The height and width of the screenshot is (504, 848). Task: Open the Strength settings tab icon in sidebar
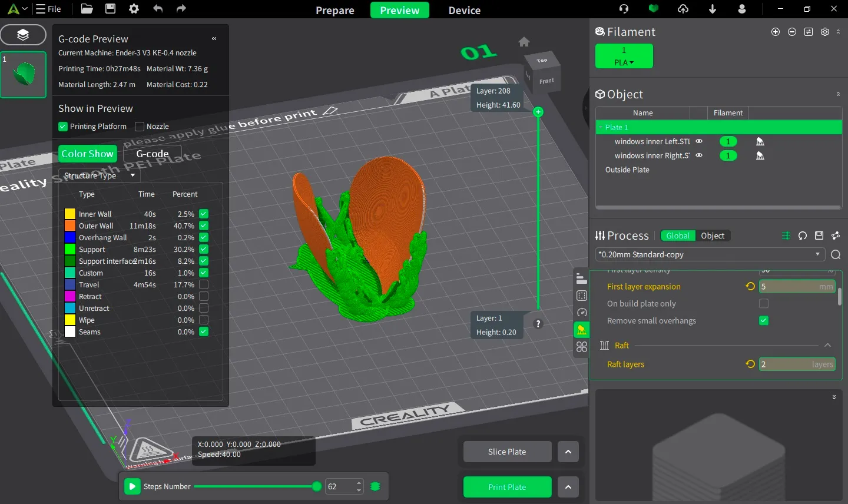pos(582,296)
